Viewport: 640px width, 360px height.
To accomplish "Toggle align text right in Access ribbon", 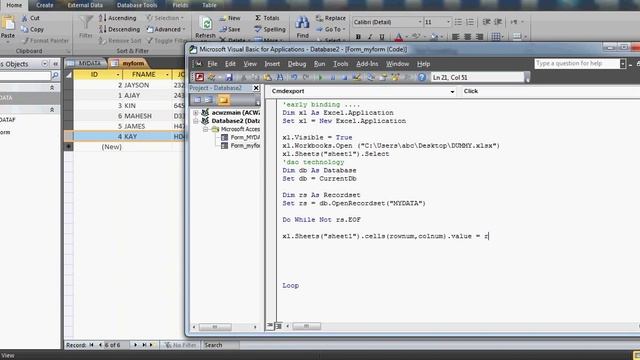I will click(479, 37).
